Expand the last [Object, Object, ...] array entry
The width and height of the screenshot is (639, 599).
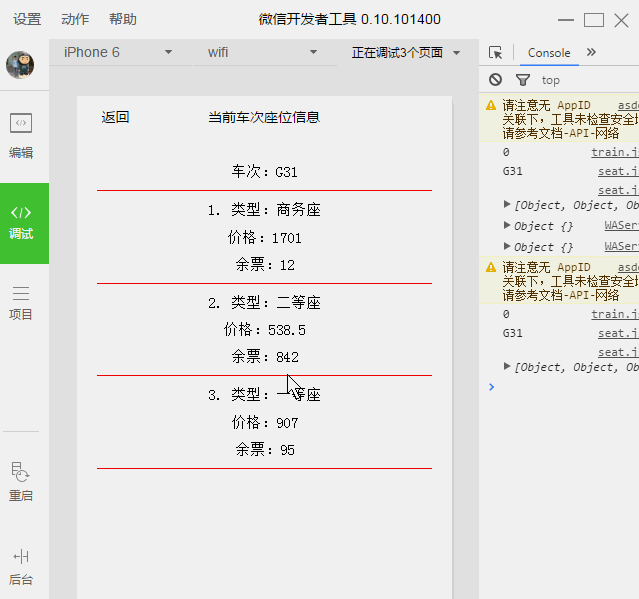(507, 366)
